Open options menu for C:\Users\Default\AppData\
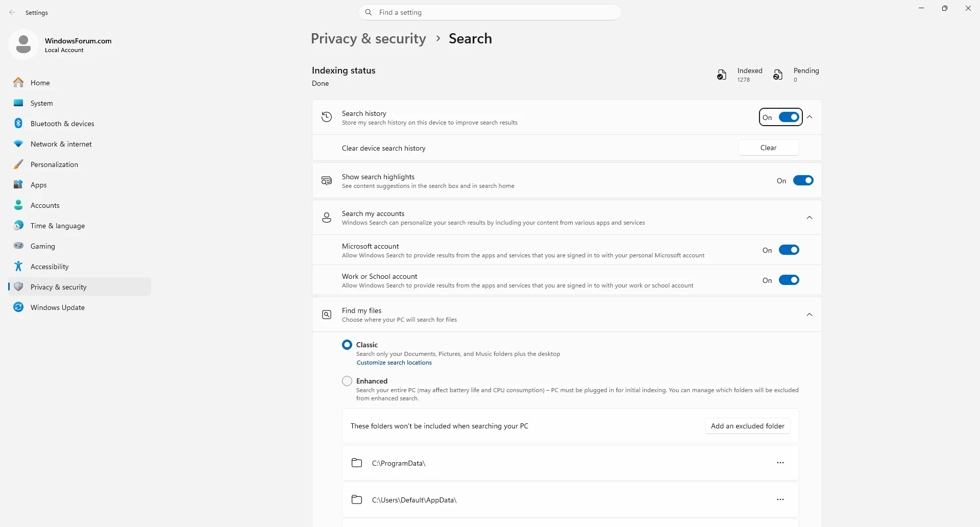980x527 pixels. 780,499
